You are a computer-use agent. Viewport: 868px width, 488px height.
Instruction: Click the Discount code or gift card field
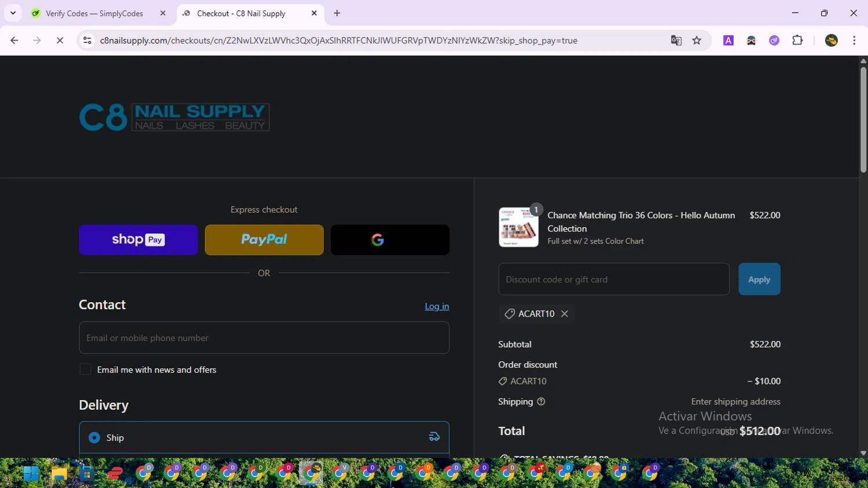pyautogui.click(x=614, y=279)
